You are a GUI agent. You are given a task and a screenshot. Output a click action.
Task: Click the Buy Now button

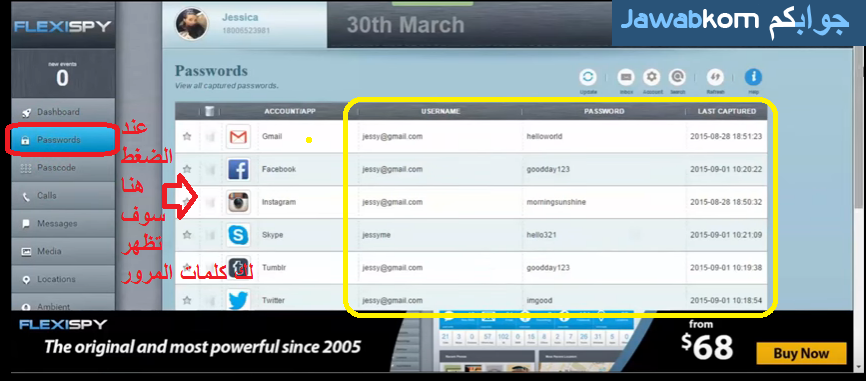tap(801, 354)
